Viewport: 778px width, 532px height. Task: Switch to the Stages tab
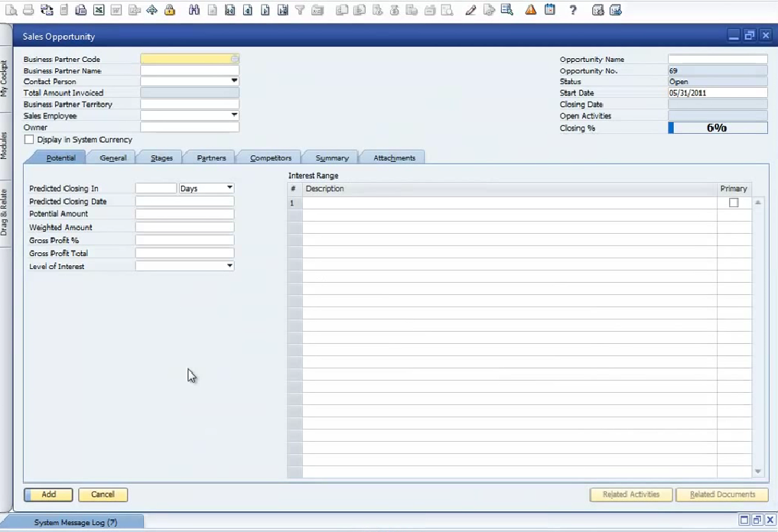point(161,157)
